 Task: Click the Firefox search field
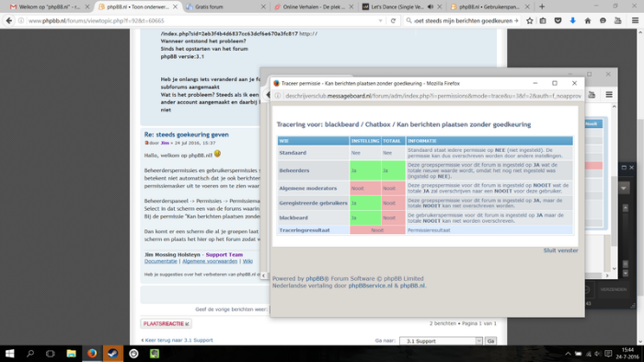(x=463, y=20)
